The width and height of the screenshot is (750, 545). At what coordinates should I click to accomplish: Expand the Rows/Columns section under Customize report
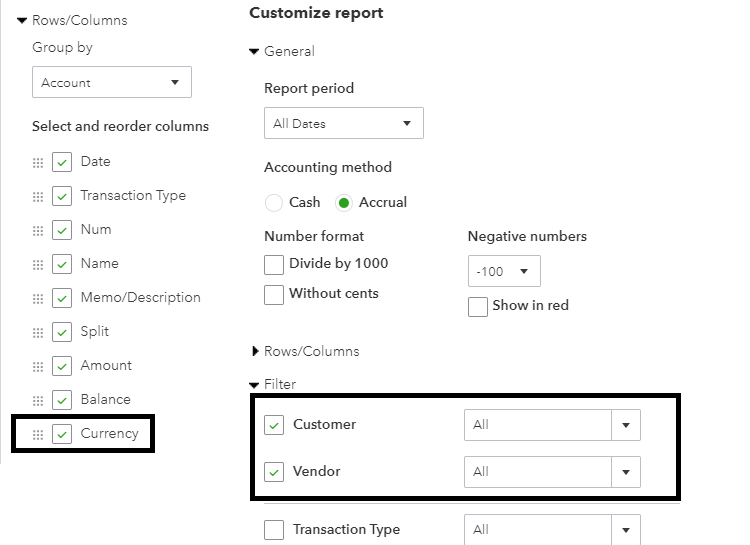(x=256, y=352)
